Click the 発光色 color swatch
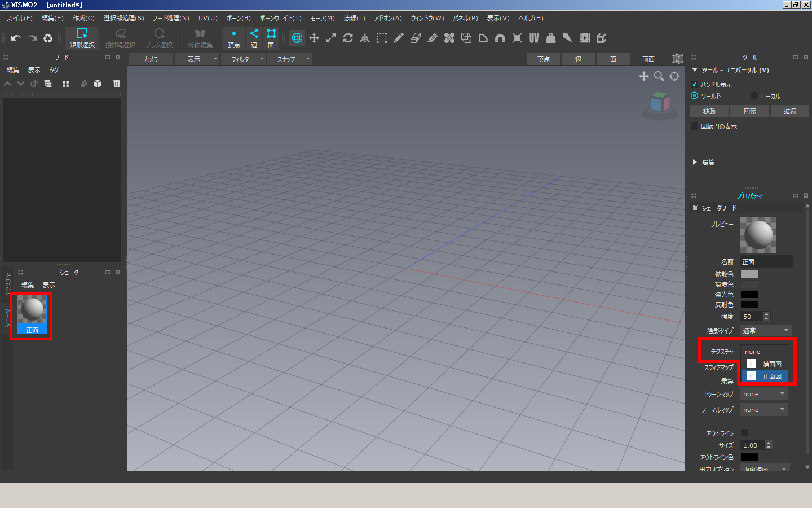The width and height of the screenshot is (812, 508). click(x=749, y=295)
